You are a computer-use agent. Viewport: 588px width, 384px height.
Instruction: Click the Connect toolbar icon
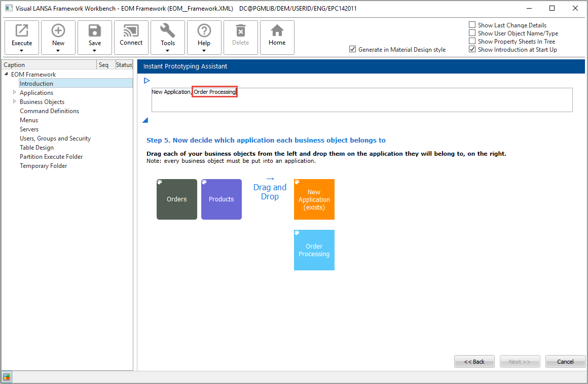[131, 31]
